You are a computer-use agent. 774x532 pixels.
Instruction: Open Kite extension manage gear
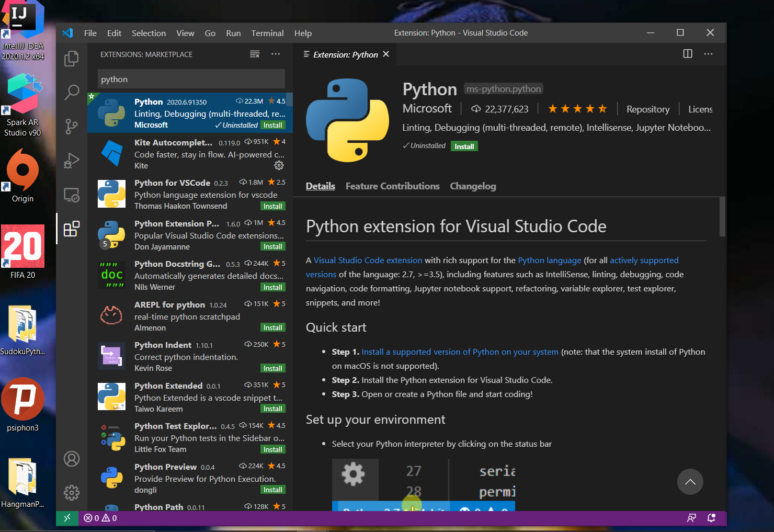(279, 165)
